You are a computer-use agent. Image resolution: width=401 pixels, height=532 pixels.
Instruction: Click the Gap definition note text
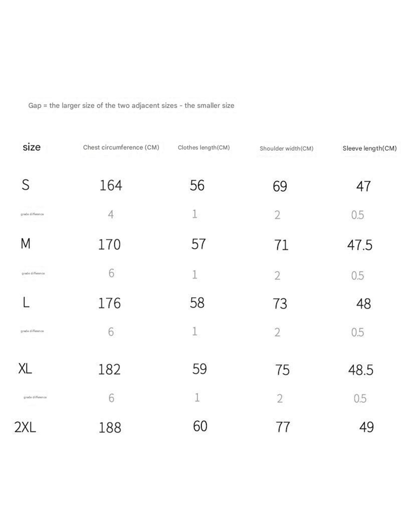click(x=131, y=106)
